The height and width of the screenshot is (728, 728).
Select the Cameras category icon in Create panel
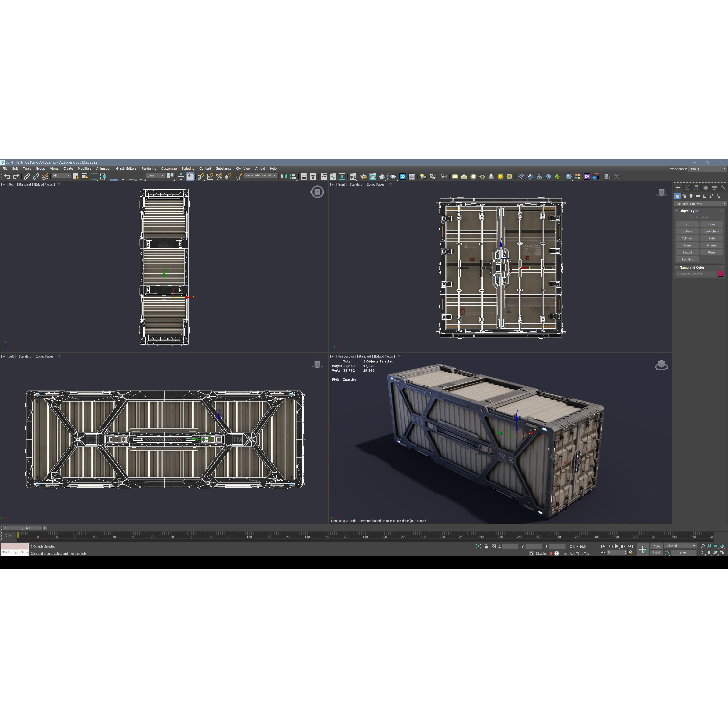[x=698, y=196]
